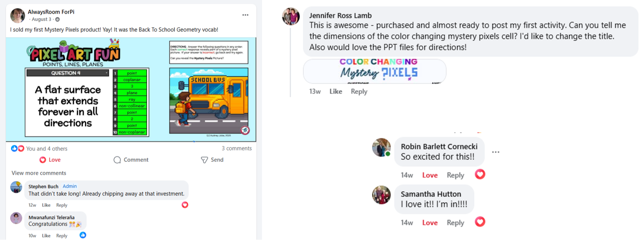Open Jennifer Ross Lamb's profile picture
The height and width of the screenshot is (240, 644).
coord(291,16)
